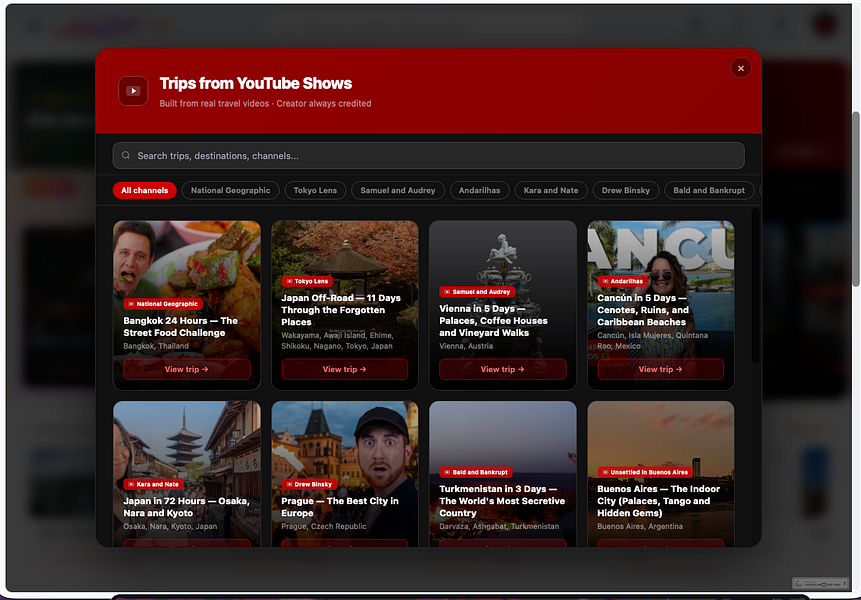Click the Buenos Aires Indoor City title
The width and height of the screenshot is (861, 600).
(x=658, y=501)
